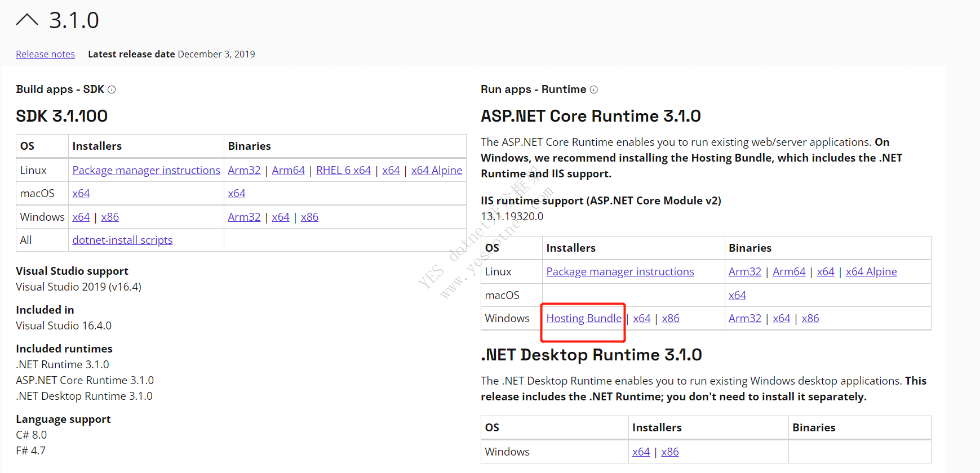Select the Visual Studio 2019 (v16.4) text
Viewport: 980px width, 473px height.
[x=78, y=287]
